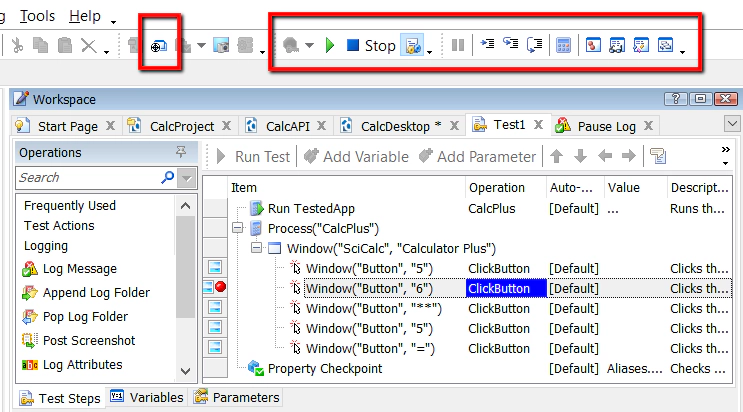
Task: Switch to the CalcAPI tab
Action: (x=288, y=126)
